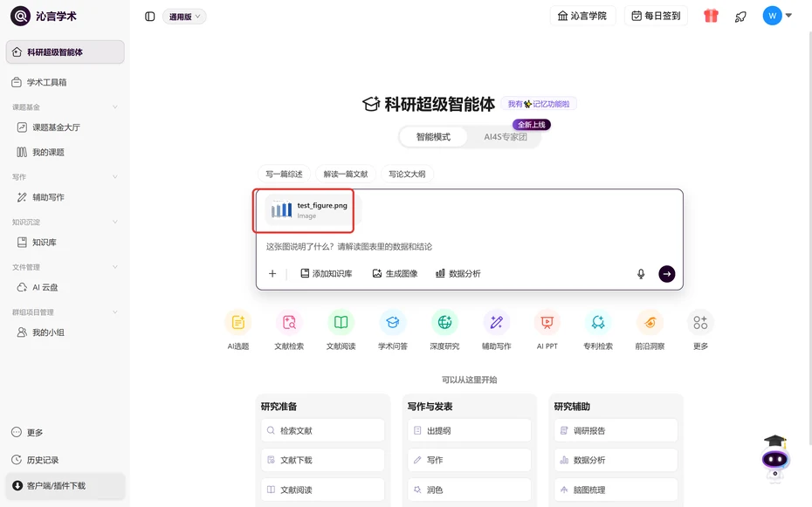
Task: Click 调研报告 under 研究辅助
Action: coord(616,430)
